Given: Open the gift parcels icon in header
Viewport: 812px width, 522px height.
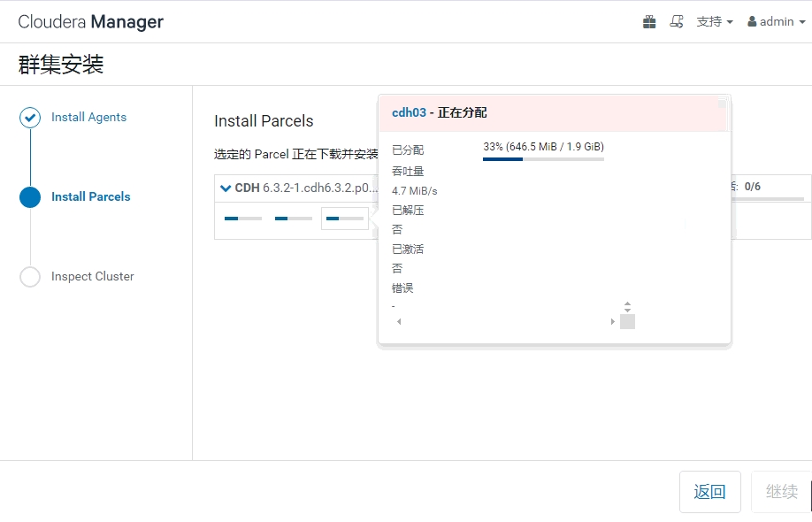Looking at the screenshot, I should pos(649,22).
